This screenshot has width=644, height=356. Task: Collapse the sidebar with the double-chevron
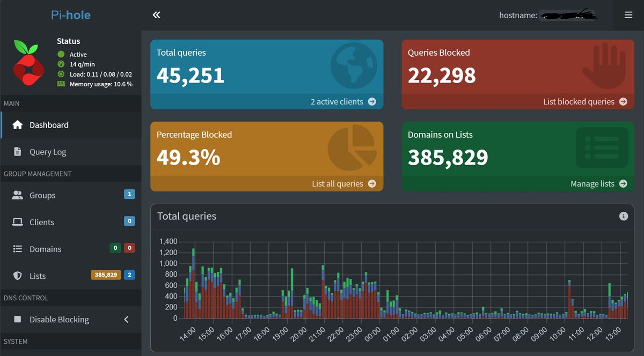click(x=156, y=14)
